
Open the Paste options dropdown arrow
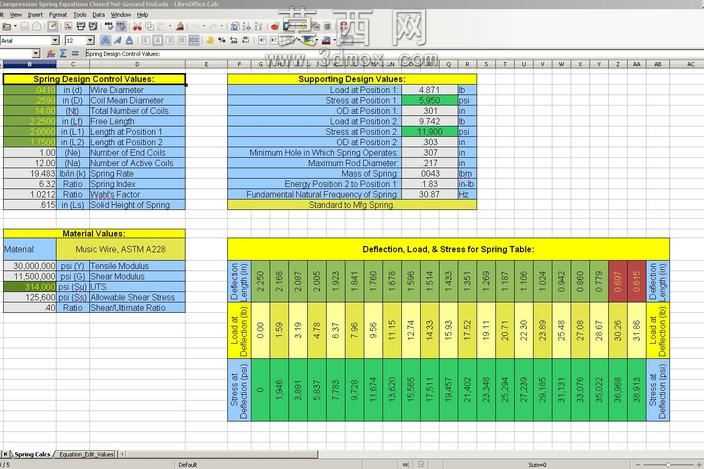pos(171,27)
